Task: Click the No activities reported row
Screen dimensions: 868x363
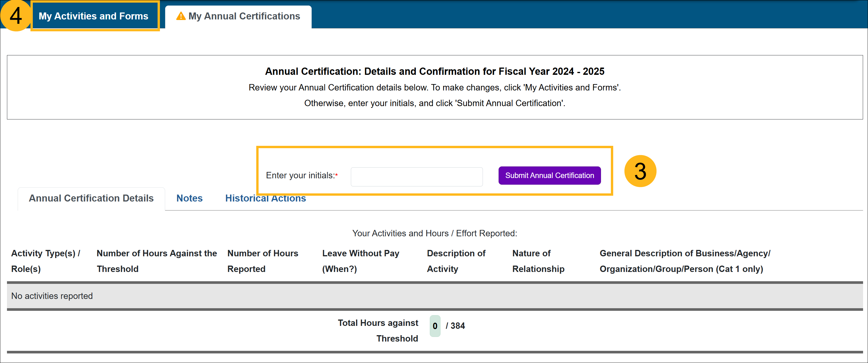Action: point(52,296)
